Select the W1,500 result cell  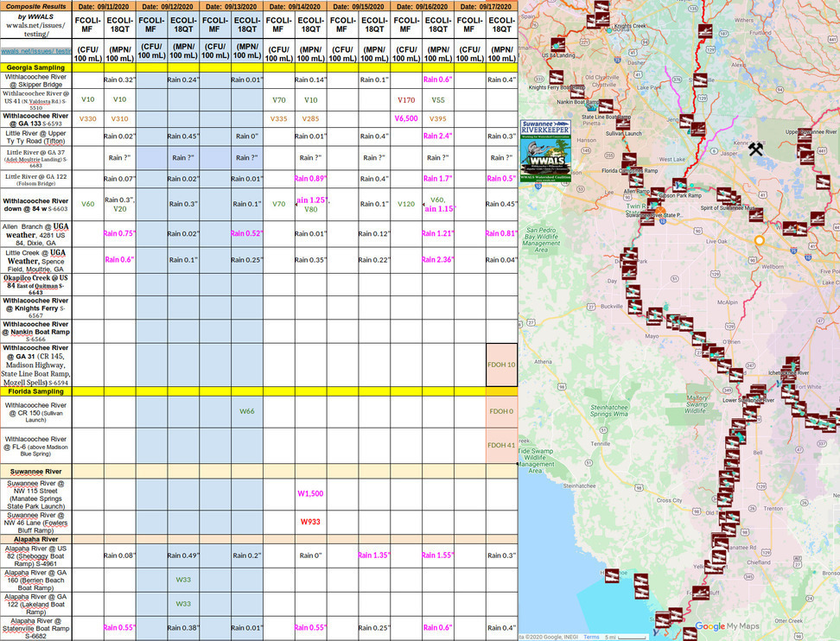(x=311, y=494)
